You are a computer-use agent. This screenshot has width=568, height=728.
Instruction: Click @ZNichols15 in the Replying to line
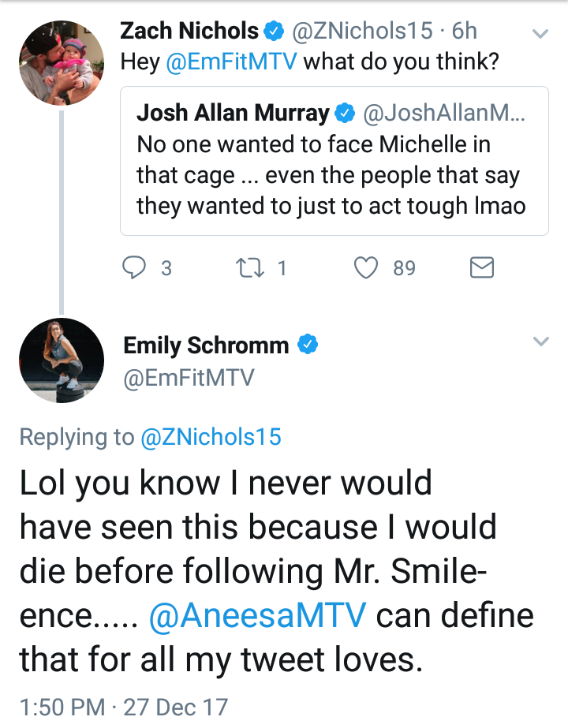click(x=211, y=438)
